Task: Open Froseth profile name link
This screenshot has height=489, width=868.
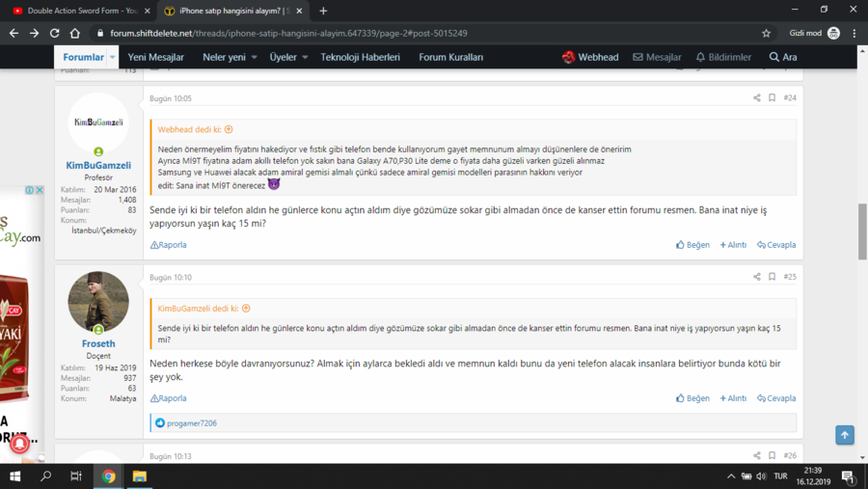Action: [98, 344]
